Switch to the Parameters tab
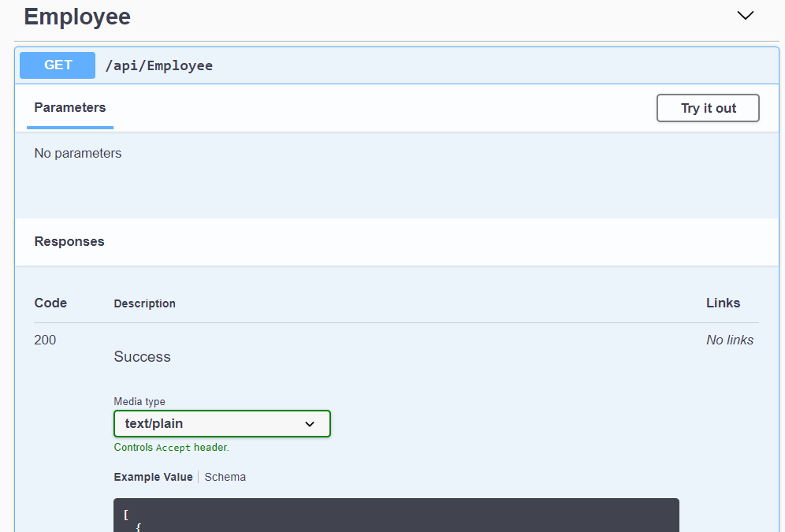 pyautogui.click(x=70, y=108)
